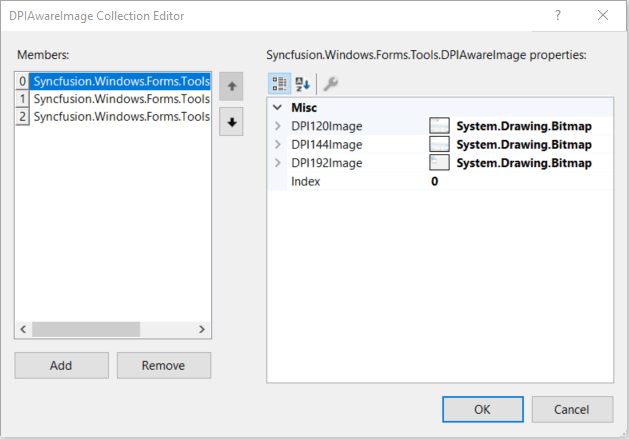Click the help question mark button

[558, 16]
